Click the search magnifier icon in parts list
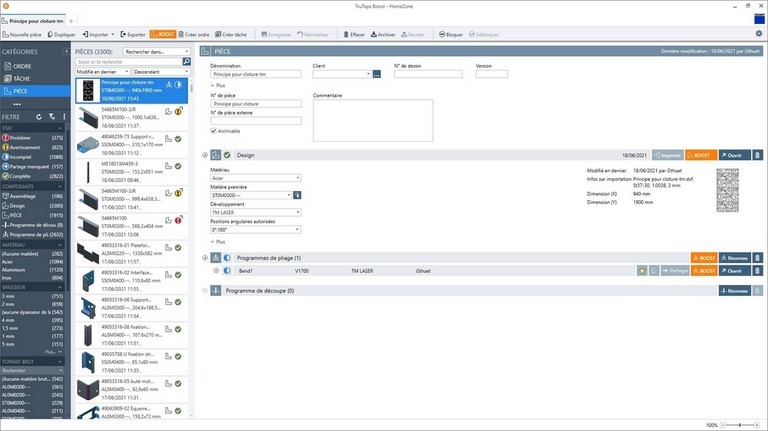 187,61
